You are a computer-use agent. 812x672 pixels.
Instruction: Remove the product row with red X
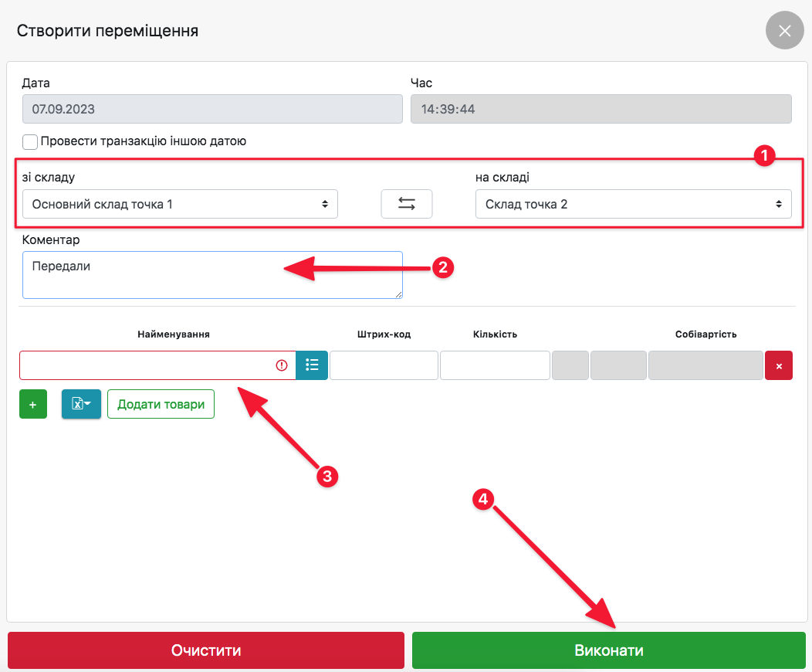coord(778,365)
